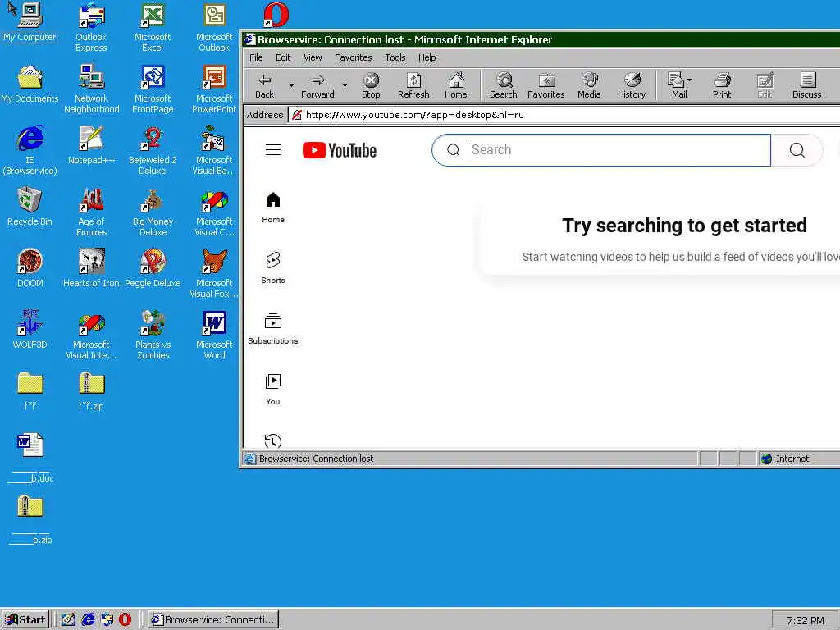Refresh the current page
Viewport: 840px width, 630px height.
click(x=413, y=85)
